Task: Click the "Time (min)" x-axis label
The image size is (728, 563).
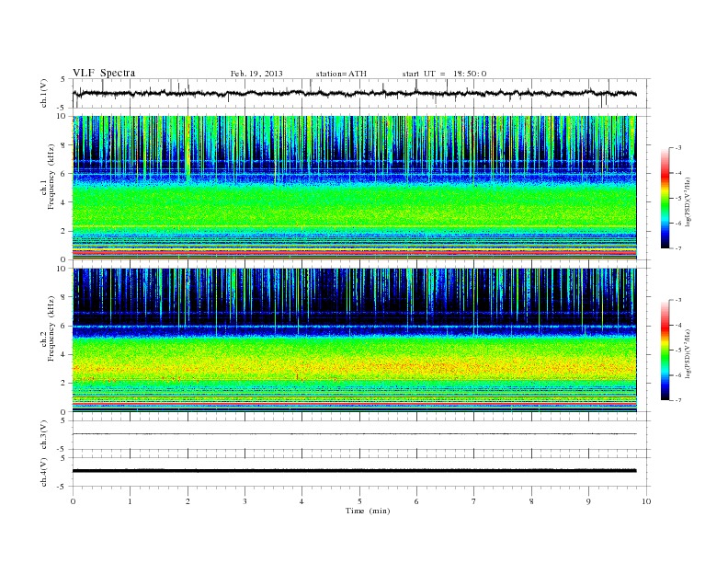Action: point(368,511)
